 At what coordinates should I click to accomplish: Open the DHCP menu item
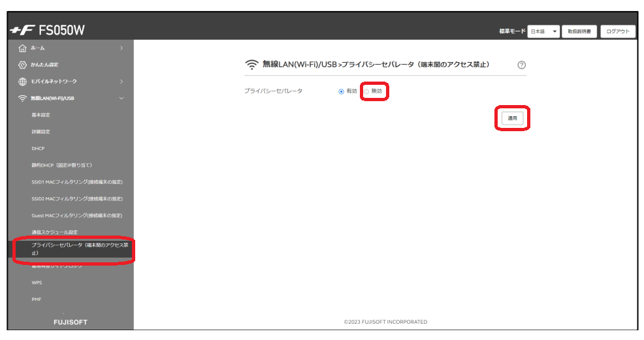click(x=38, y=149)
